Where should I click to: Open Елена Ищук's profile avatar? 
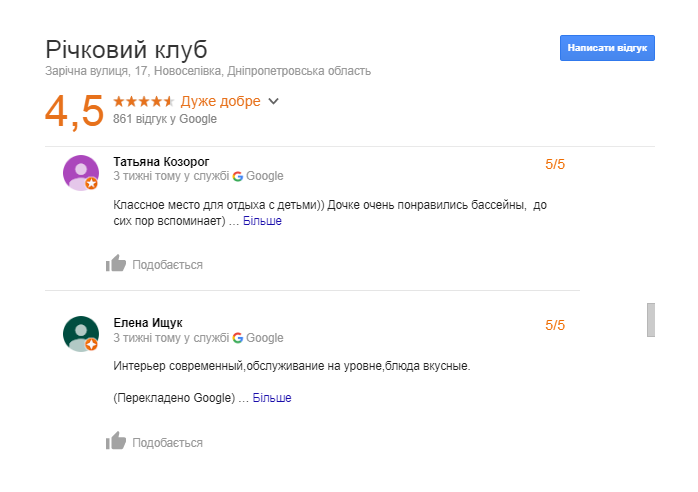[81, 334]
